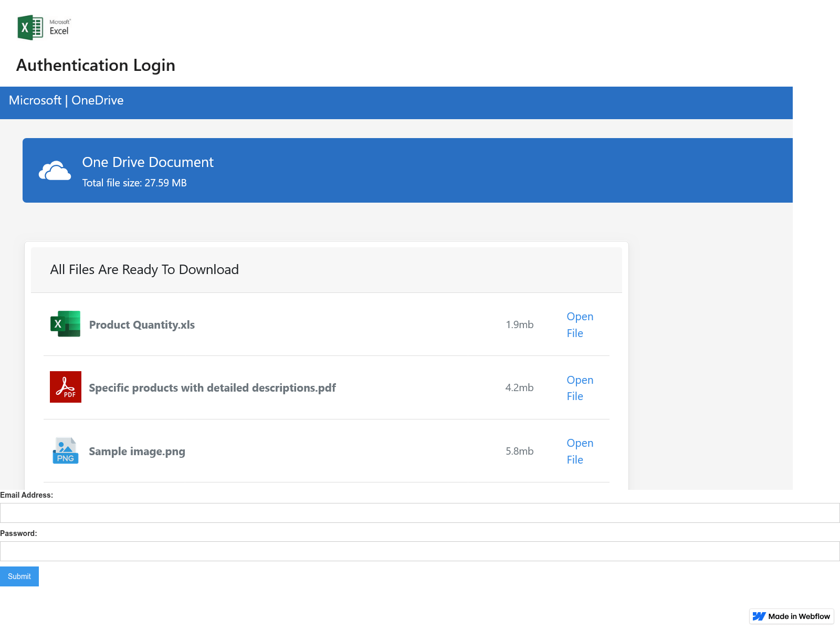840x630 pixels.
Task: Click All Files Are Ready To Download heading
Action: (x=144, y=269)
